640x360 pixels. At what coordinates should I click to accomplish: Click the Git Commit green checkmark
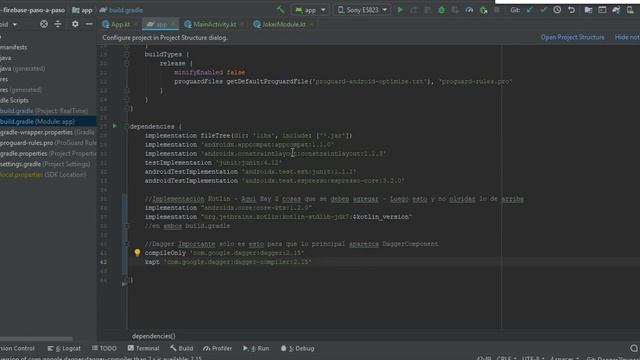[543, 10]
